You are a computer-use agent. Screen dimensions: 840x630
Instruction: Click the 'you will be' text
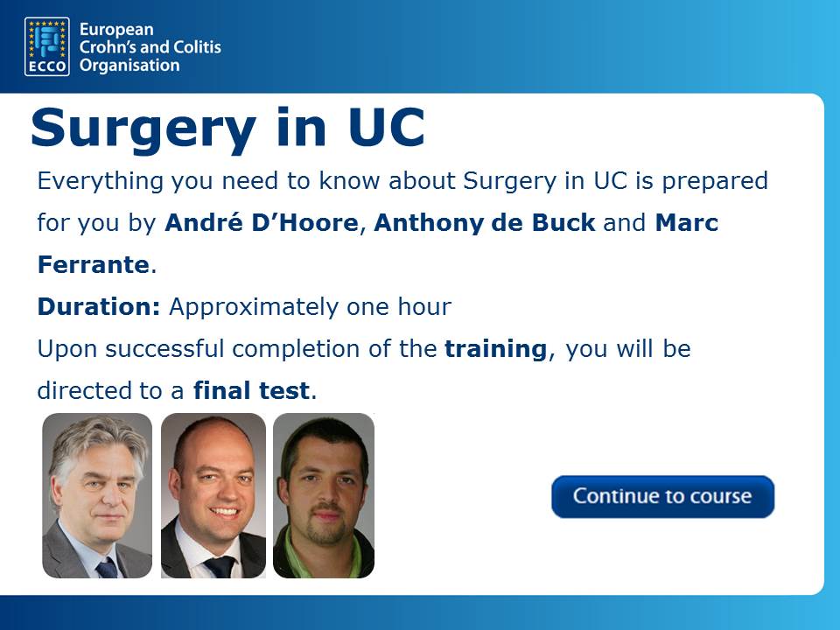click(x=628, y=349)
